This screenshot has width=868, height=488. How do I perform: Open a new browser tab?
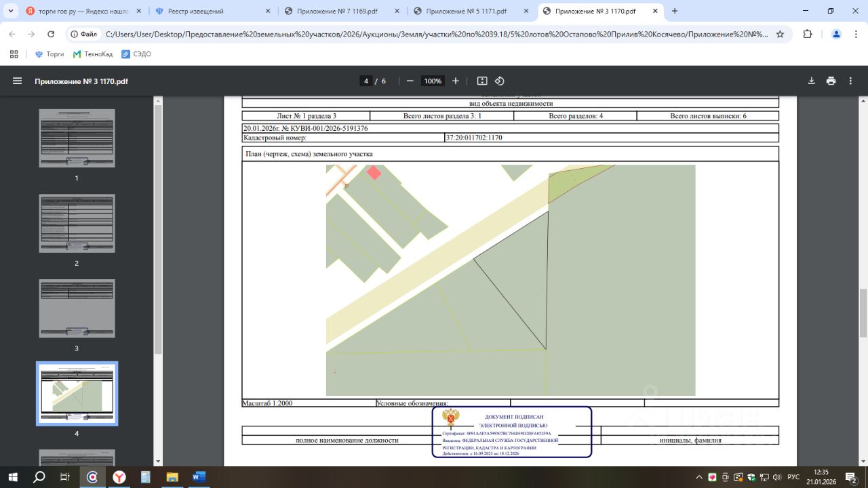675,11
